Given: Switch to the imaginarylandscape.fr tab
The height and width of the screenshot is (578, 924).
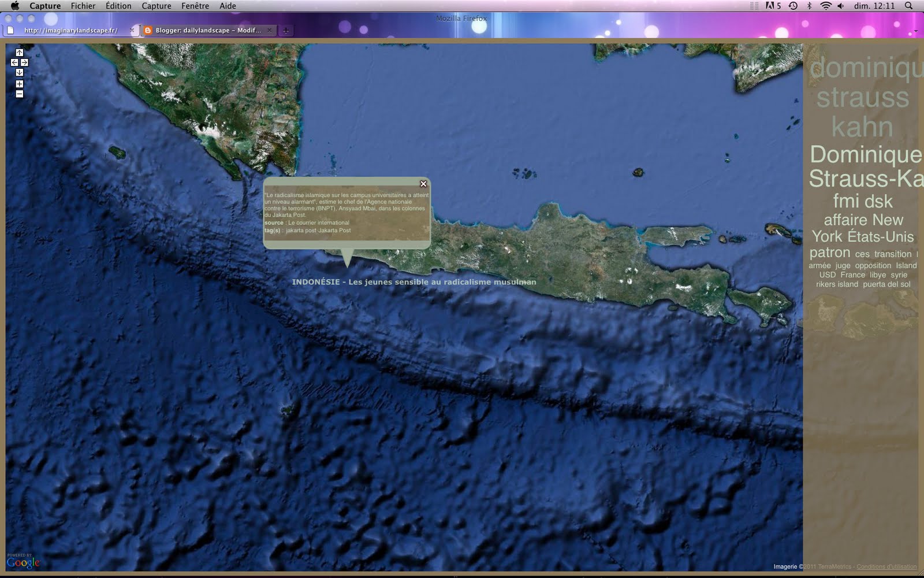Looking at the screenshot, I should click(x=70, y=30).
